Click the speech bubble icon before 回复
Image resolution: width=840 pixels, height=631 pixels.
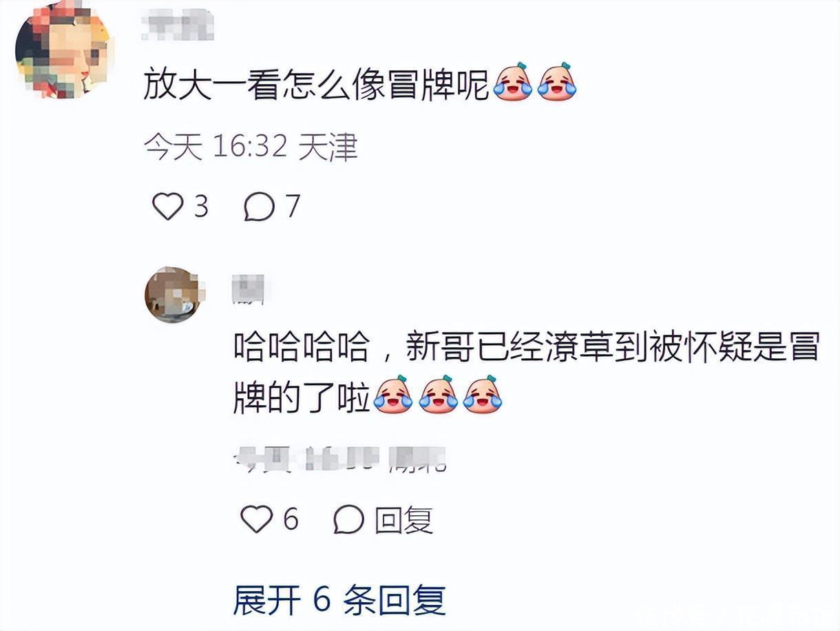pyautogui.click(x=348, y=519)
